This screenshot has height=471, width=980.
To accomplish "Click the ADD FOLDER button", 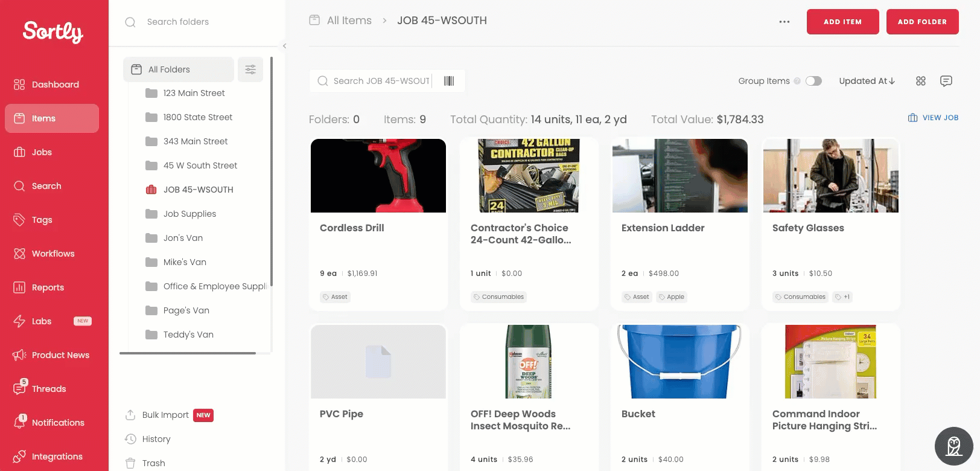I will (923, 22).
